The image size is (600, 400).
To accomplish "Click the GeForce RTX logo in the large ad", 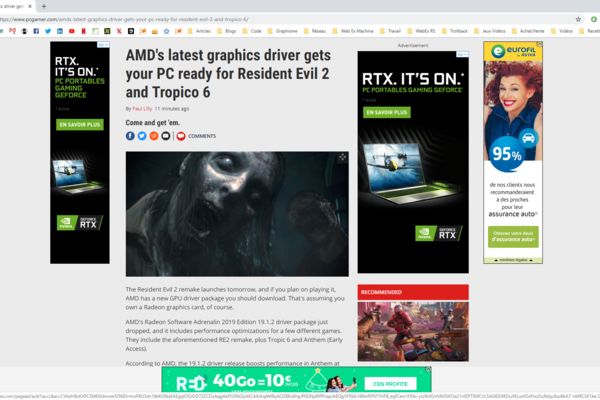I will coord(439,233).
